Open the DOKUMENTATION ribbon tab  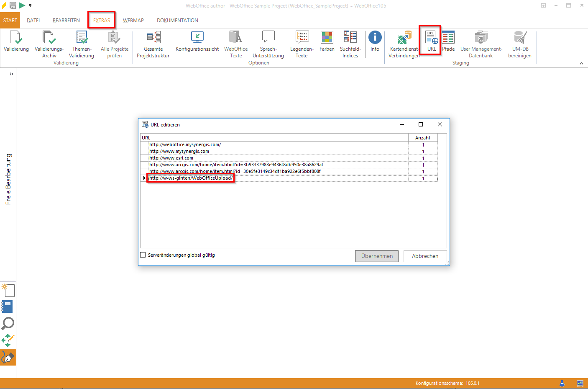[x=177, y=21]
